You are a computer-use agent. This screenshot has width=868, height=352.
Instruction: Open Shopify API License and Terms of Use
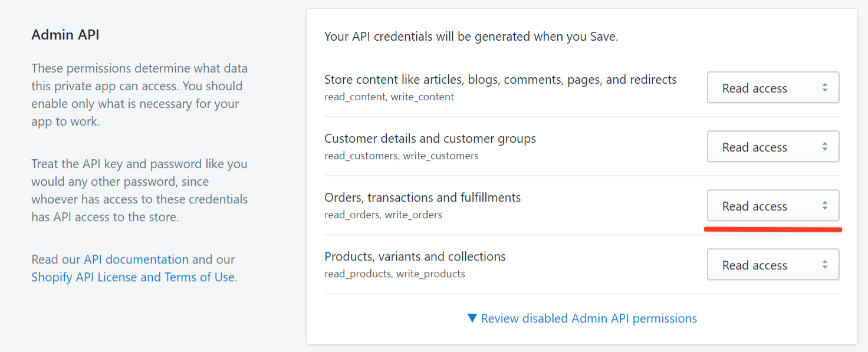click(x=133, y=277)
